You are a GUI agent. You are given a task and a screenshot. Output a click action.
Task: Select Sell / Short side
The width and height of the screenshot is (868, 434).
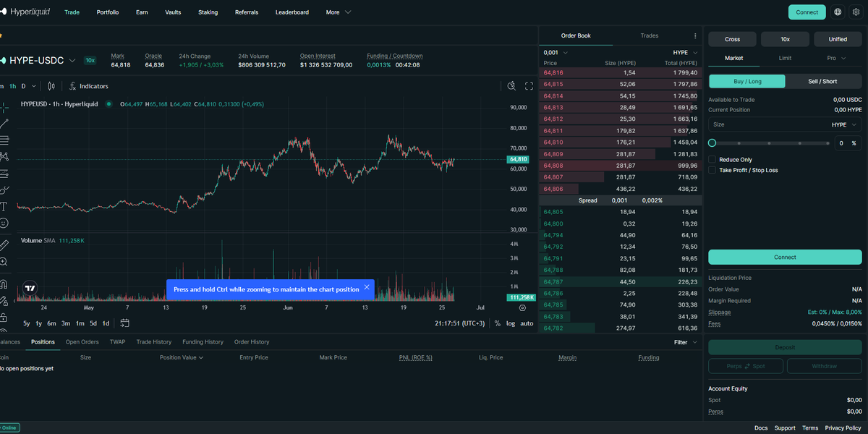tap(823, 81)
